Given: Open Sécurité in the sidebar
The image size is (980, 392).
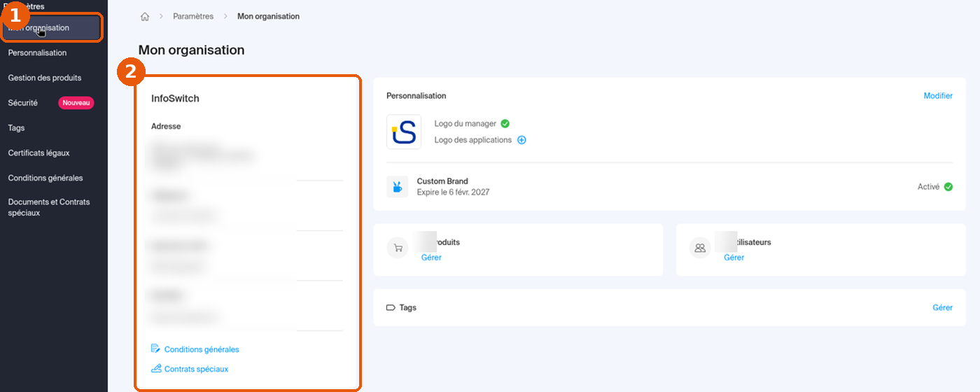Looking at the screenshot, I should click(x=23, y=103).
